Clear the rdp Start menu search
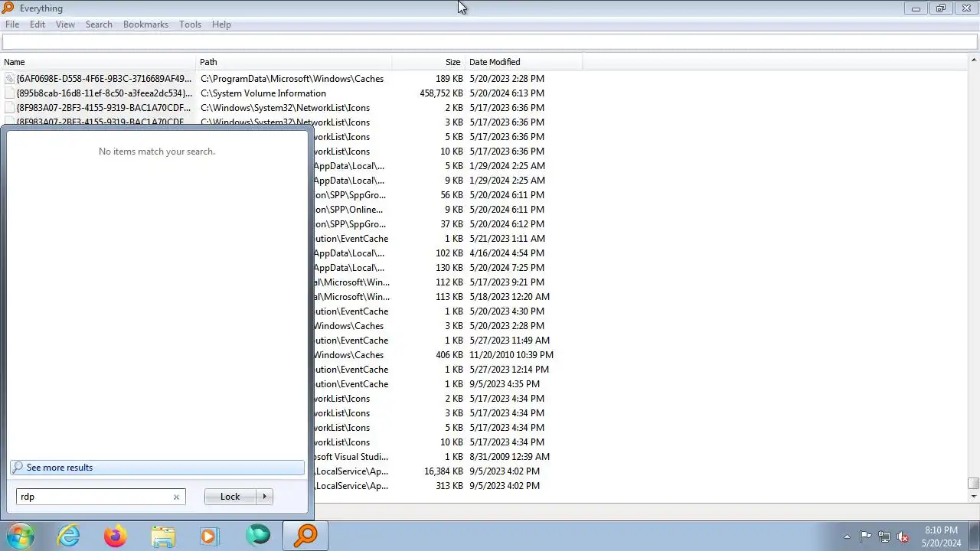The height and width of the screenshot is (551, 980). pyautogui.click(x=176, y=497)
